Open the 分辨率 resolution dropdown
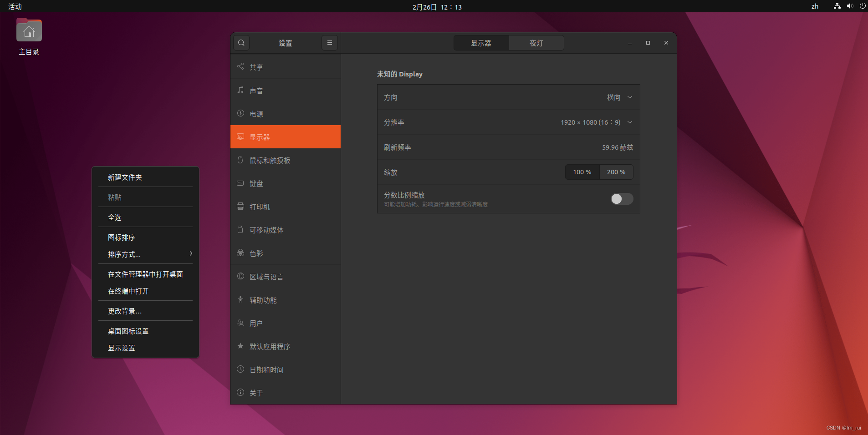Viewport: 868px width, 435px height. 509,122
